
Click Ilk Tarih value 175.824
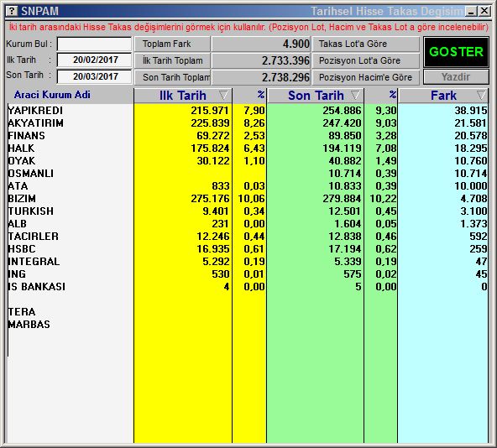(x=210, y=148)
